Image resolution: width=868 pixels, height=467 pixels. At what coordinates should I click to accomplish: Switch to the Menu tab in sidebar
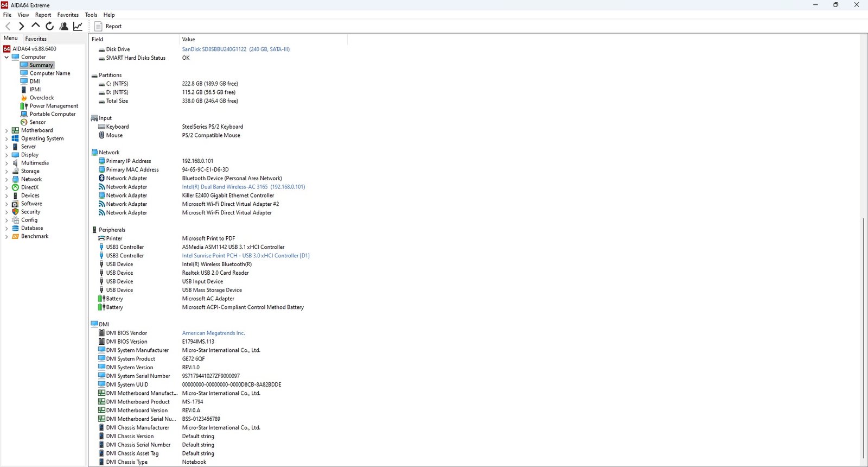(10, 38)
